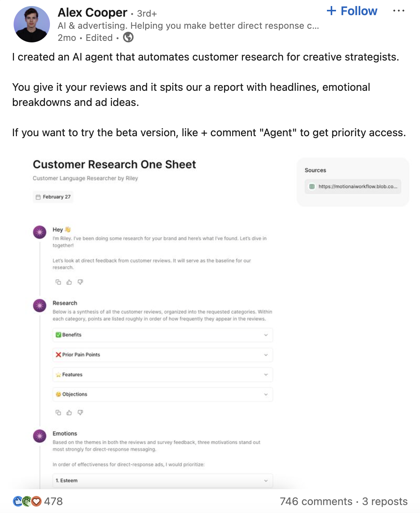The width and height of the screenshot is (420, 513).
Task: Open the motionaiworkflow source link
Action: (353, 187)
